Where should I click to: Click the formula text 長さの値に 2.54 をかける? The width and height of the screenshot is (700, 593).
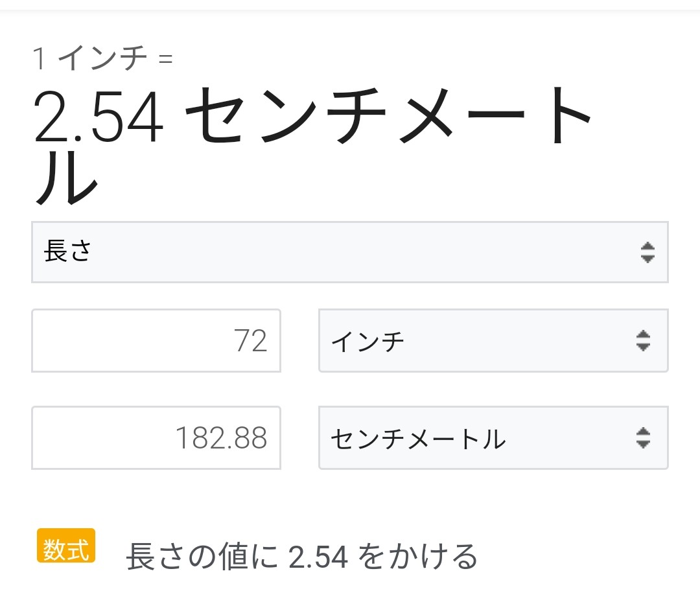(301, 557)
